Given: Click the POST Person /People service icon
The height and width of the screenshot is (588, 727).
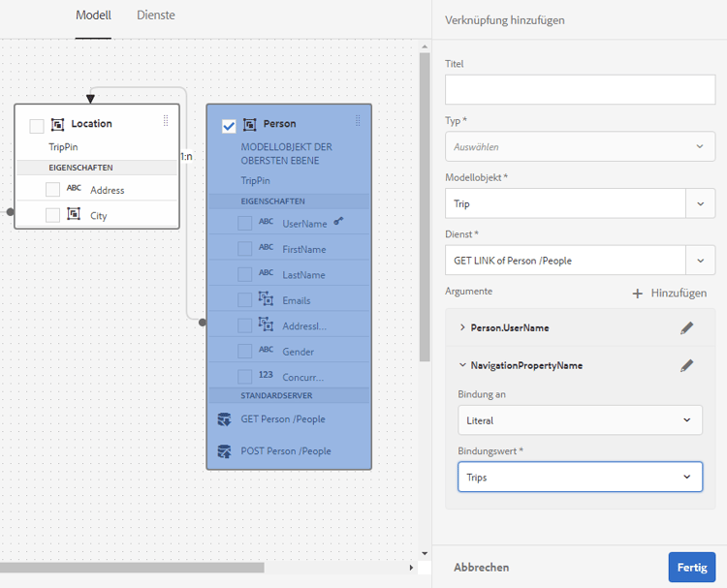Looking at the screenshot, I should click(224, 450).
